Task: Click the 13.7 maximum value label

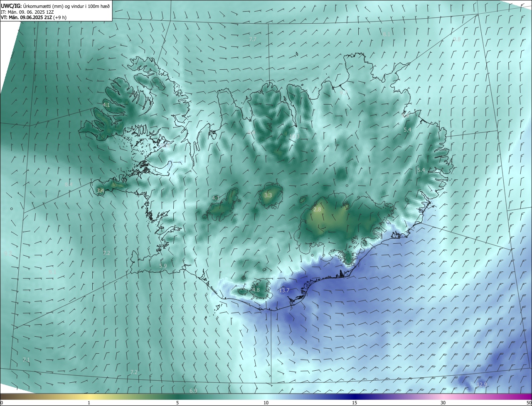Action: pos(284,290)
